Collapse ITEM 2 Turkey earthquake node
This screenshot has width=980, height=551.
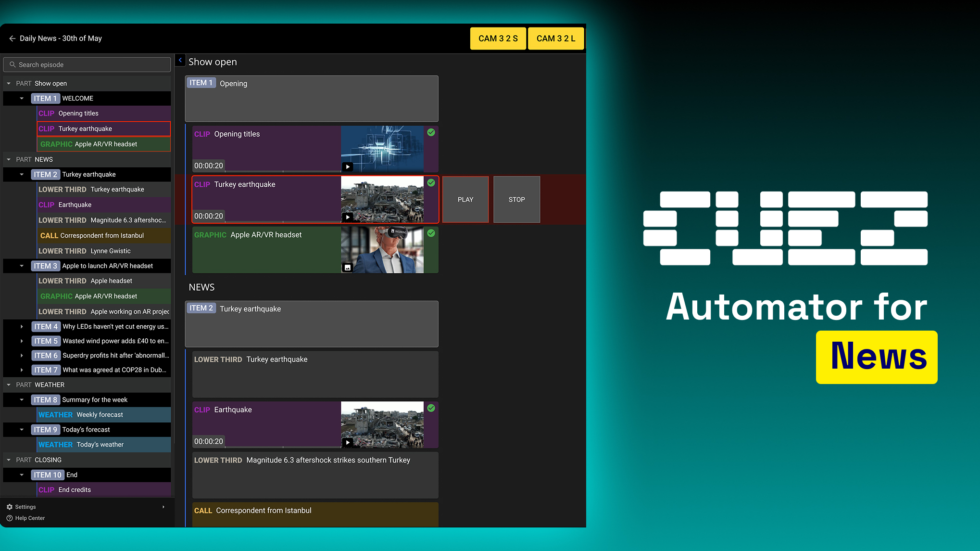22,174
